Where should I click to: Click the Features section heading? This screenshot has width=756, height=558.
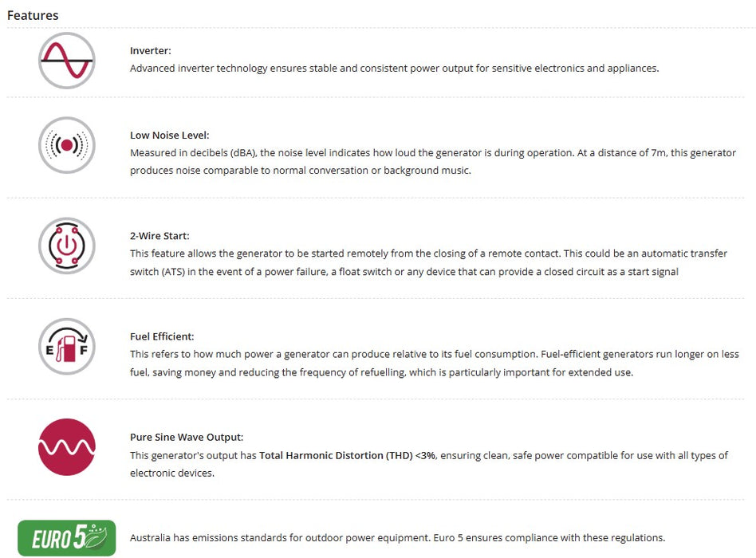[x=33, y=15]
